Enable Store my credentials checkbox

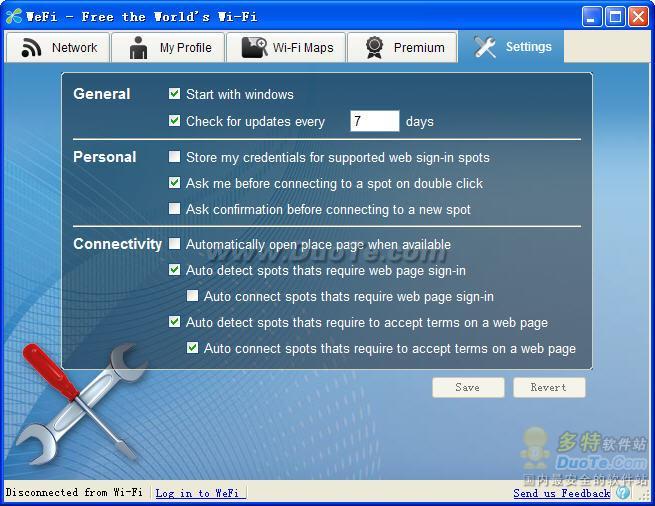pos(175,157)
